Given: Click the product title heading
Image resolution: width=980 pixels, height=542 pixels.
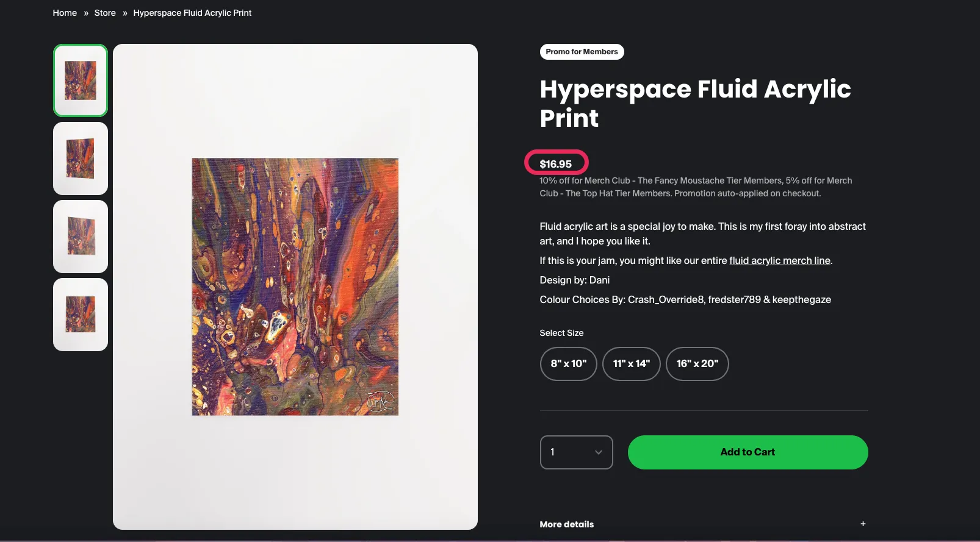Looking at the screenshot, I should (x=694, y=104).
